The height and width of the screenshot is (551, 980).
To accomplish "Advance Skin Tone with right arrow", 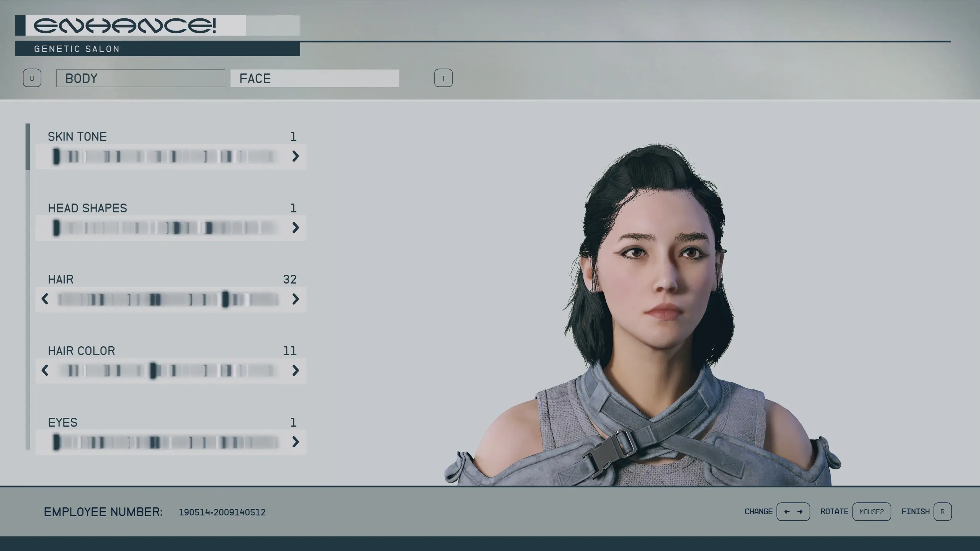I will 295,156.
